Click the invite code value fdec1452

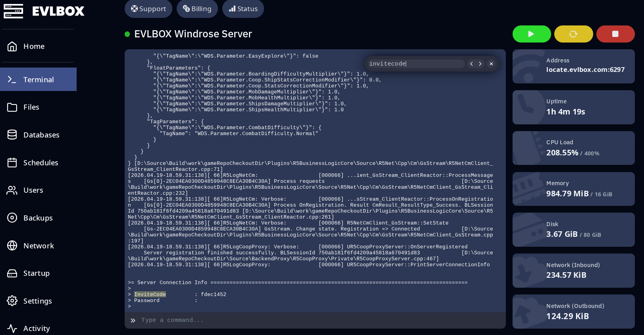click(x=214, y=294)
